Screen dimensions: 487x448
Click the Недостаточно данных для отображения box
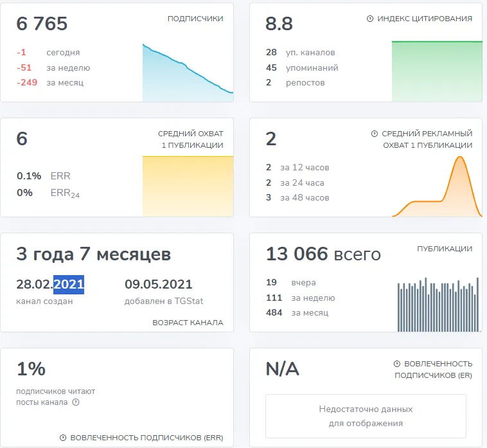click(366, 416)
